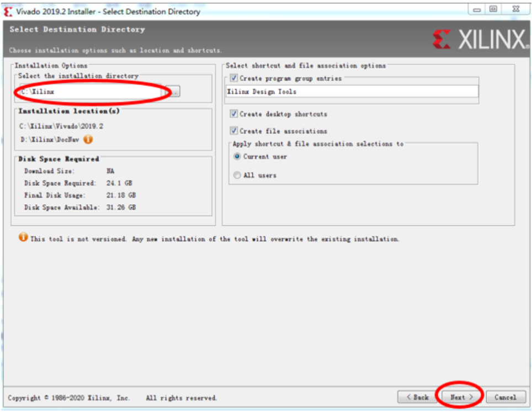This screenshot has height=412, width=532.
Task: Click Disk Space Available value 31.26 GB
Action: [121, 207]
